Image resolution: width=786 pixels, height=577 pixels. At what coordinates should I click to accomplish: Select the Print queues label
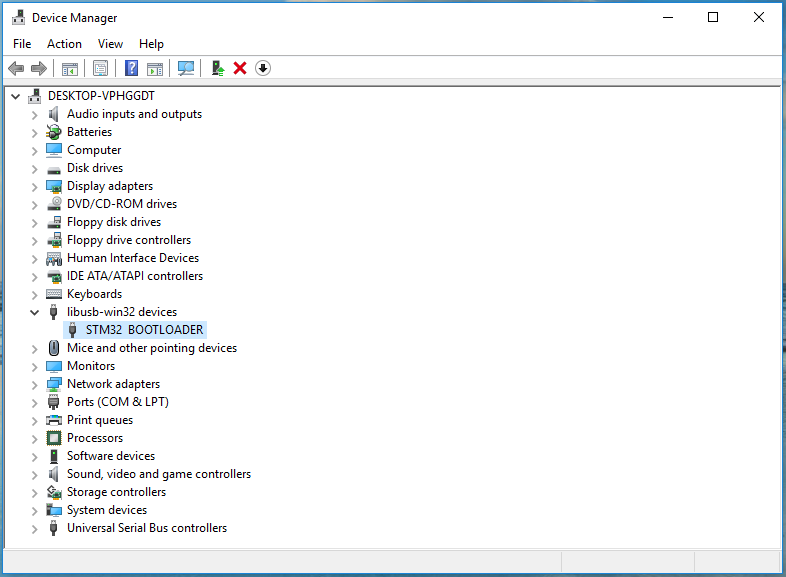coord(100,420)
